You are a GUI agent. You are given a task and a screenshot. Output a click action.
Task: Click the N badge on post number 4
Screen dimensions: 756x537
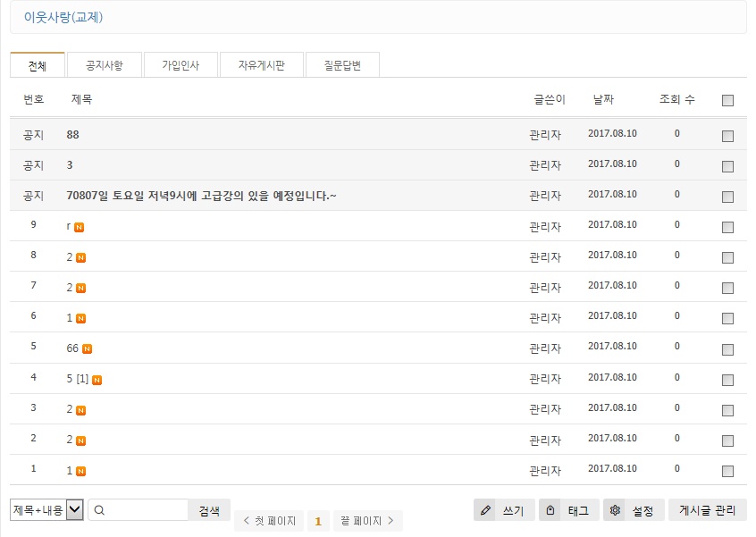point(97,379)
